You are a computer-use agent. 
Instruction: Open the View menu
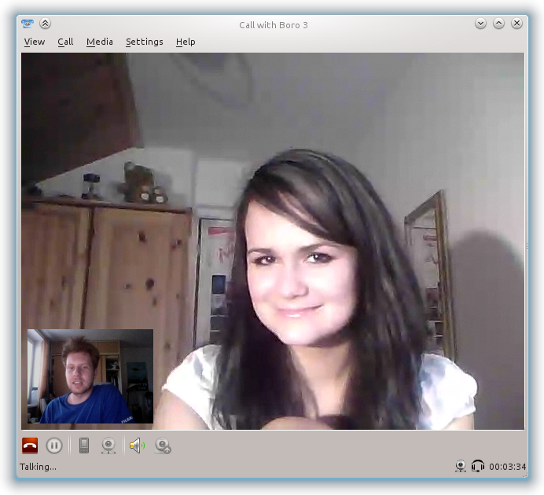(34, 42)
